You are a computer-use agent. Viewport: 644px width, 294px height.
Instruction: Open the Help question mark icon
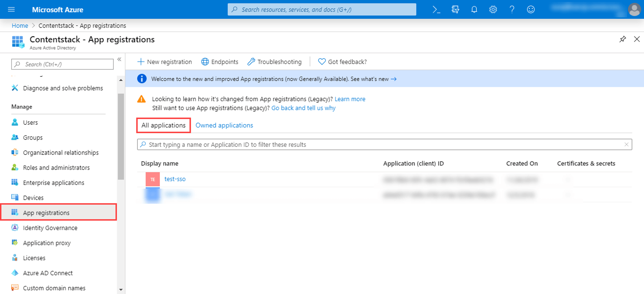(512, 10)
